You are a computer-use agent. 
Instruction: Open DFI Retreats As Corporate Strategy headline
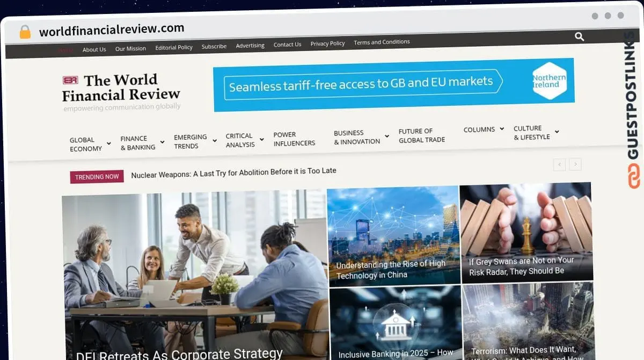pyautogui.click(x=179, y=354)
